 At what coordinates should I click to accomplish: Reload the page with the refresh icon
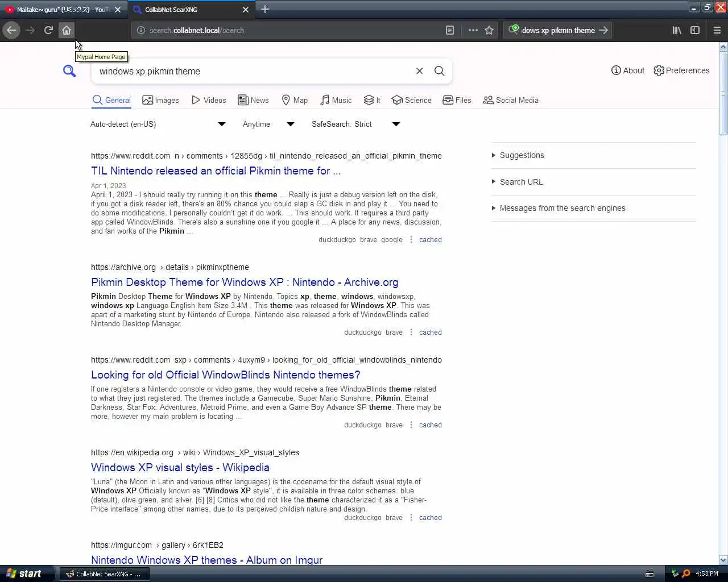(48, 30)
